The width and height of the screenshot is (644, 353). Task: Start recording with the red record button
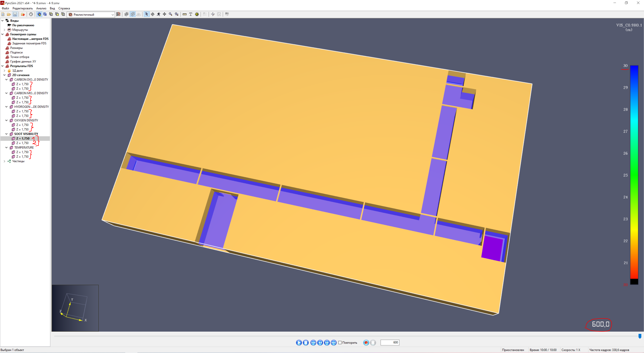[366, 342]
